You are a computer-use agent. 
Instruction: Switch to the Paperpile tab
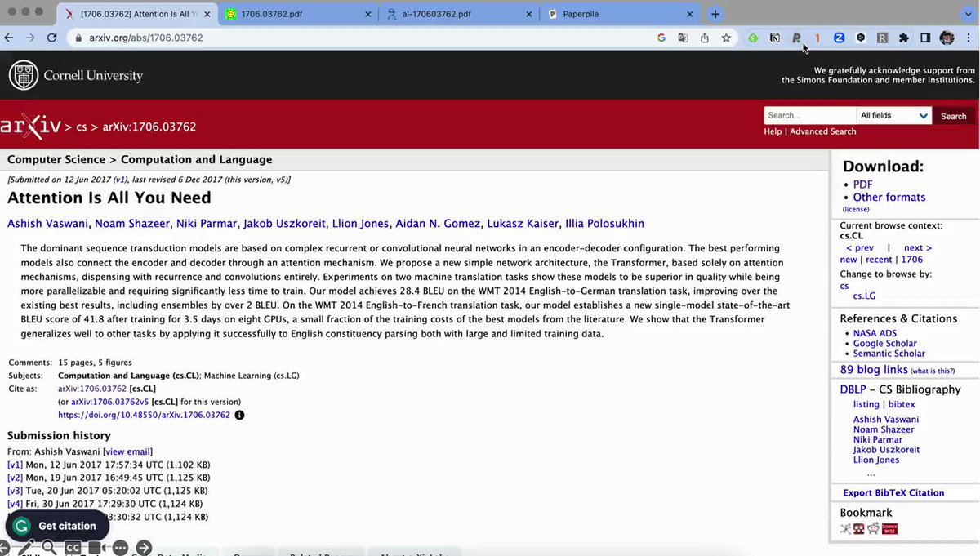pos(621,14)
